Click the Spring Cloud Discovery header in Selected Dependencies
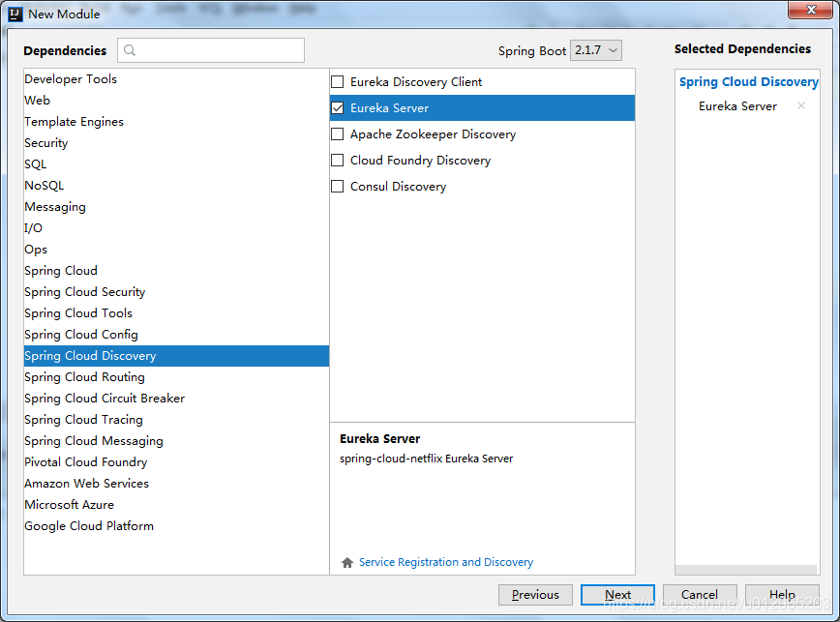 pos(748,82)
